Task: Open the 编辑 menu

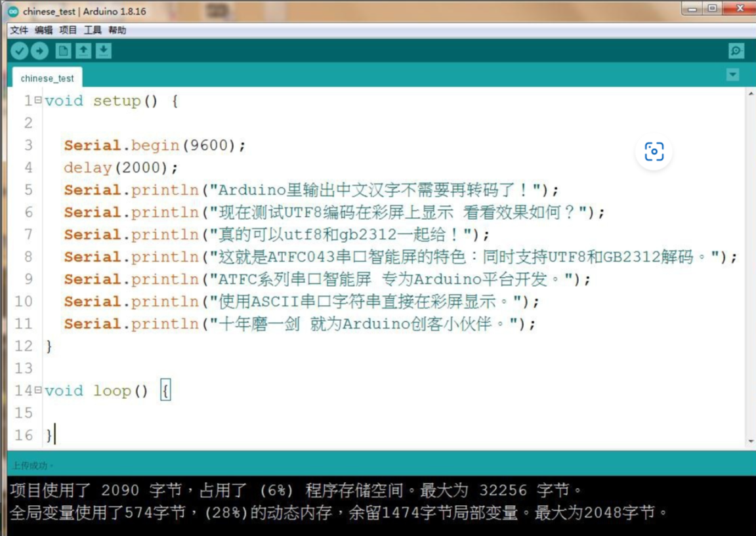Action: click(x=43, y=30)
